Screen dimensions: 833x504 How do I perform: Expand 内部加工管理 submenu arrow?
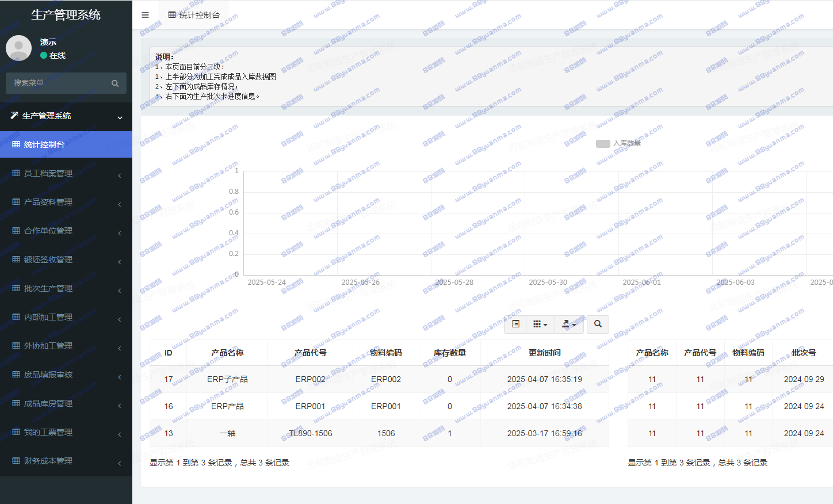(x=120, y=319)
